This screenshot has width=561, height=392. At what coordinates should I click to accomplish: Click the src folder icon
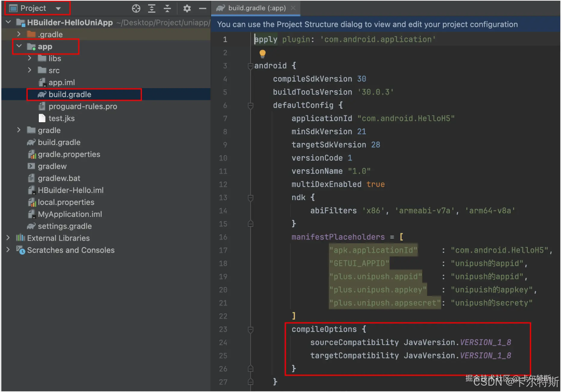[x=42, y=70]
